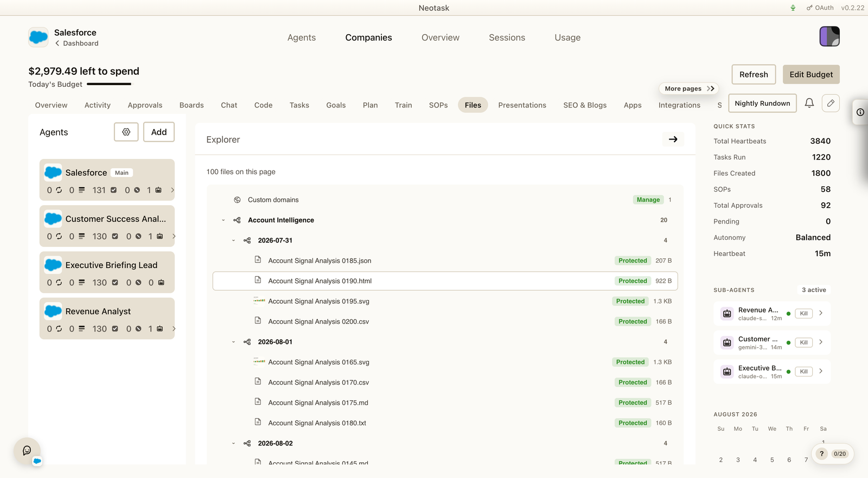Screen dimensions: 868x478
Task: Open the agents settings gear icon
Action: 126,132
